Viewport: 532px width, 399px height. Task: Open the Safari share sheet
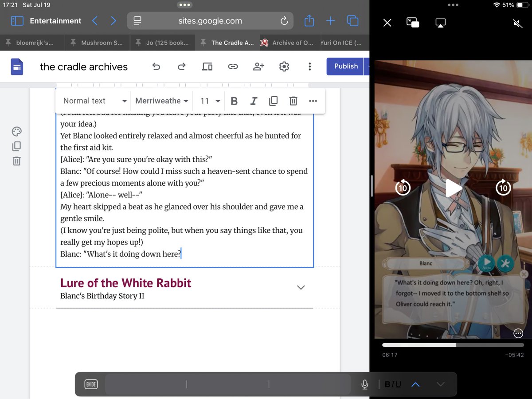point(309,20)
